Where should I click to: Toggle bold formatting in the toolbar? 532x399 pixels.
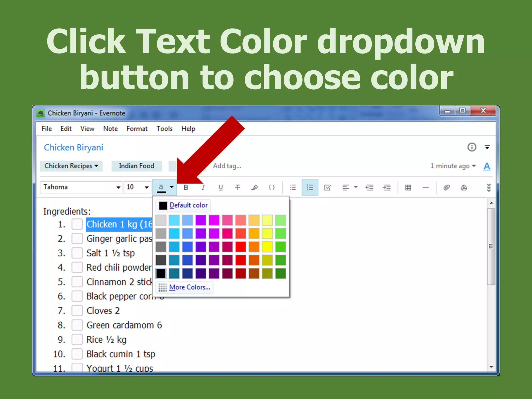pos(186,187)
